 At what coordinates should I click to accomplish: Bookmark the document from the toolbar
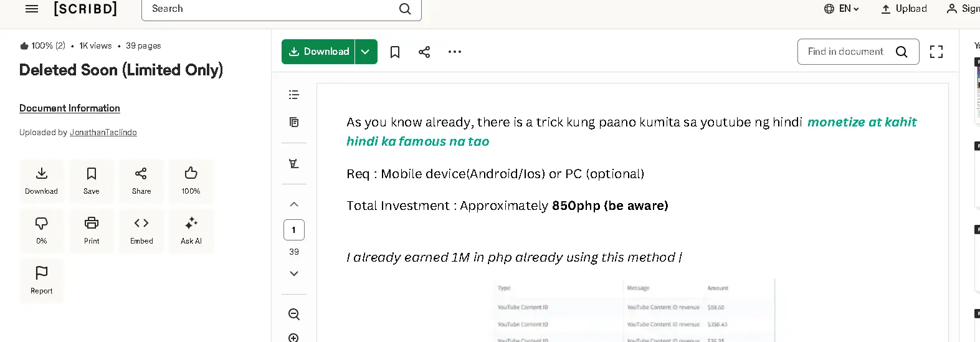395,52
